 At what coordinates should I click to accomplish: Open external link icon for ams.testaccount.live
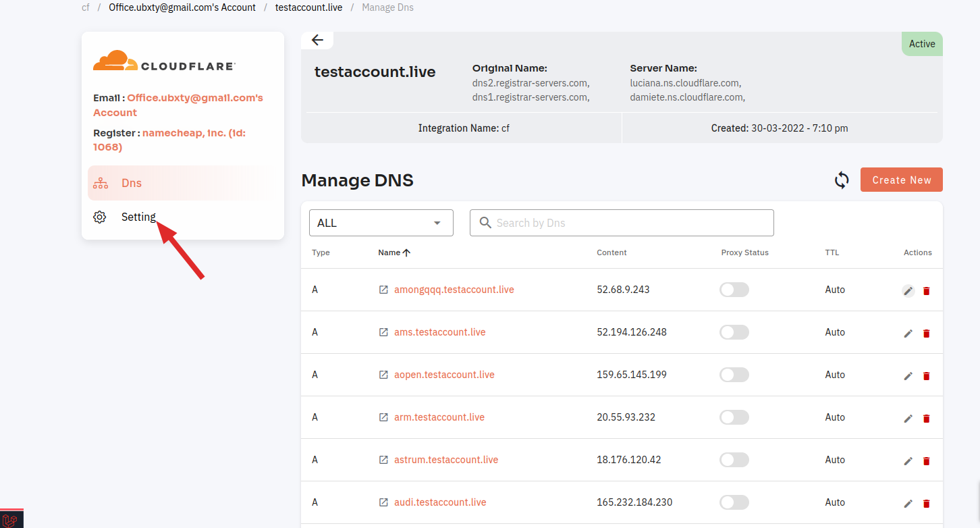click(x=383, y=332)
